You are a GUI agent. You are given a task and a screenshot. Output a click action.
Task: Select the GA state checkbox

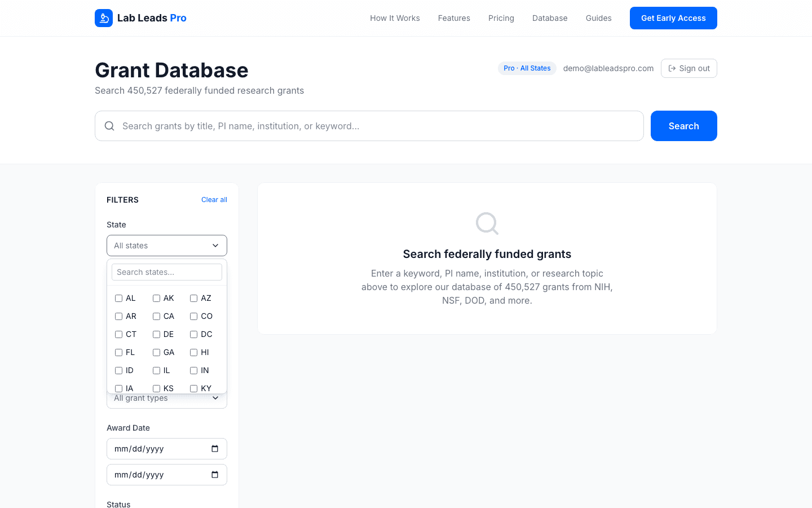click(156, 352)
